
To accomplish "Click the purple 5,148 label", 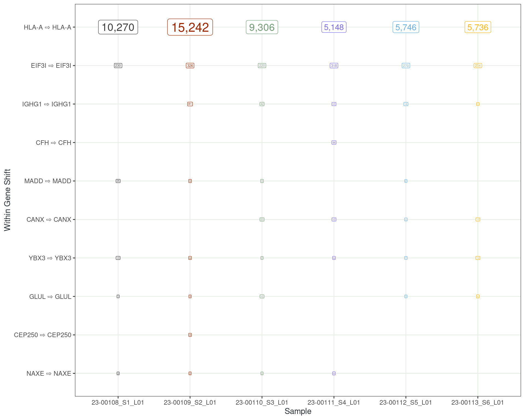I will [x=334, y=27].
